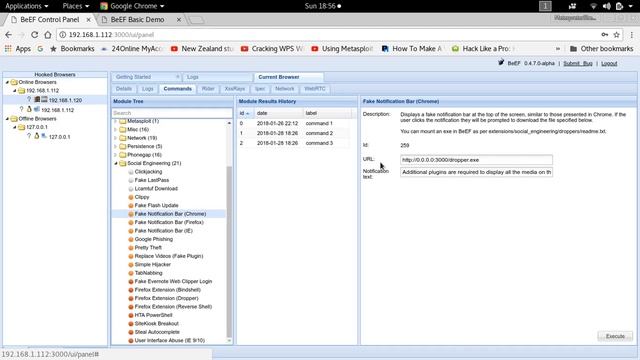The width and height of the screenshot is (640, 360).
Task: Select the Steal Autocomplete module
Action: [157, 332]
